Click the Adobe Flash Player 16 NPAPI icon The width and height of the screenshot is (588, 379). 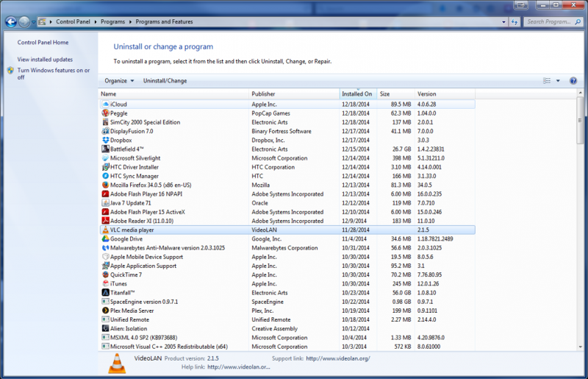tap(105, 194)
